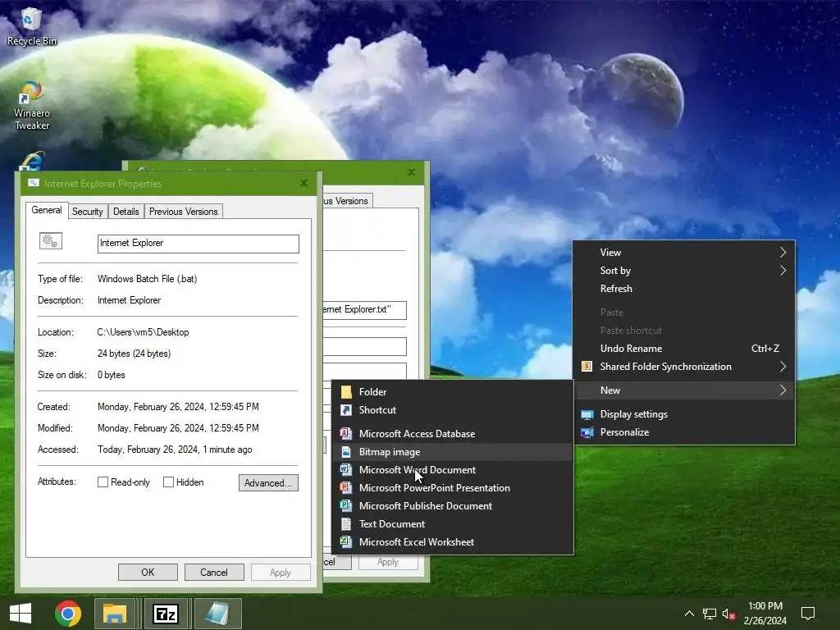Expand the View submenu
The width and height of the screenshot is (840, 630).
[x=685, y=253]
